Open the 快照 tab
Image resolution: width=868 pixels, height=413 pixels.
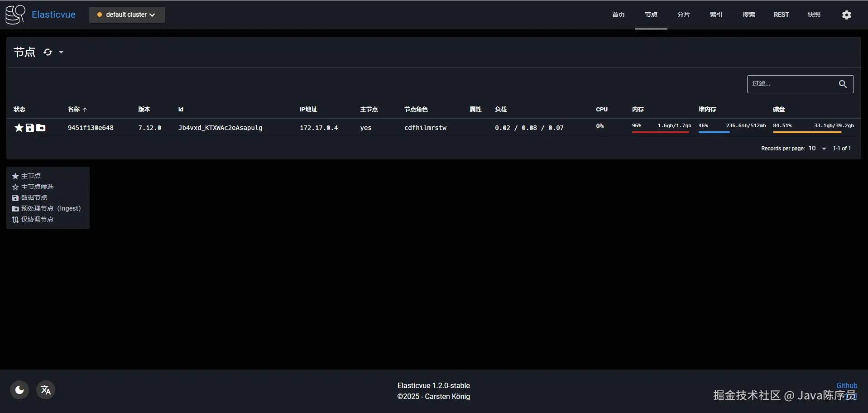coord(814,15)
